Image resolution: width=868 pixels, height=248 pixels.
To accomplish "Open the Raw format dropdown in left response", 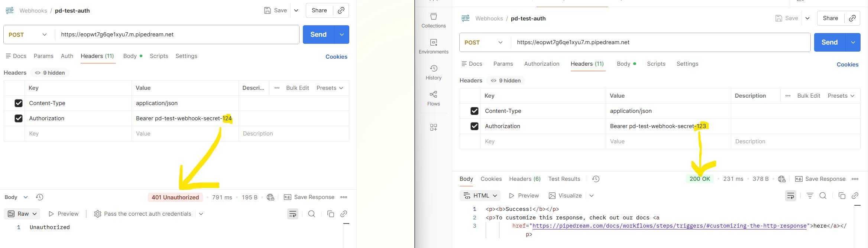I will 22,214.
